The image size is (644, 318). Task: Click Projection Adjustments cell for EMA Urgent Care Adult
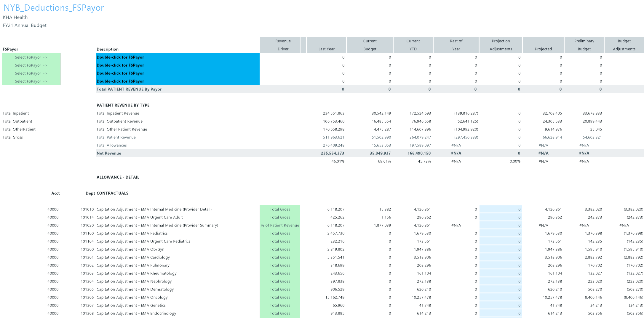[501, 217]
